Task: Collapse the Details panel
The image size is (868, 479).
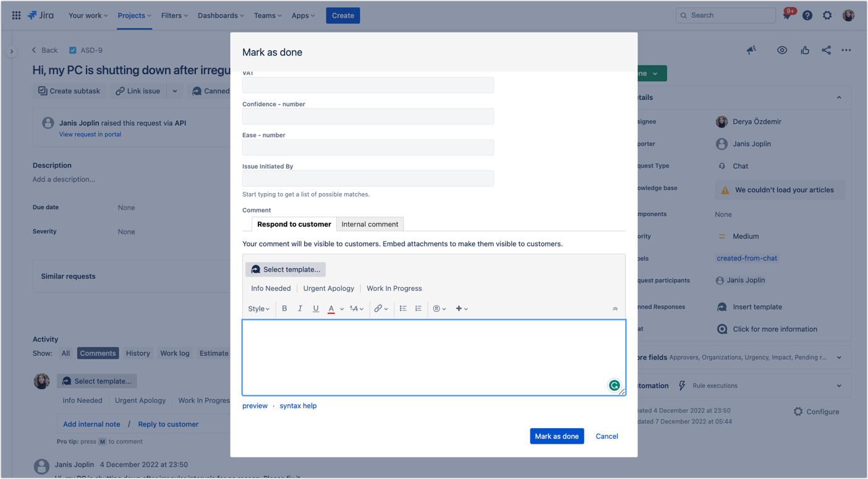Action: pos(839,97)
